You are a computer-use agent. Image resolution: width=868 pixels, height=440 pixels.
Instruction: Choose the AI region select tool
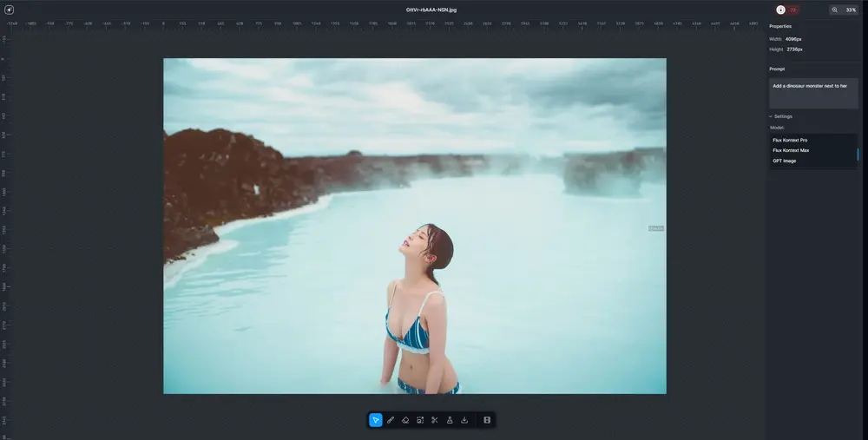pos(420,420)
